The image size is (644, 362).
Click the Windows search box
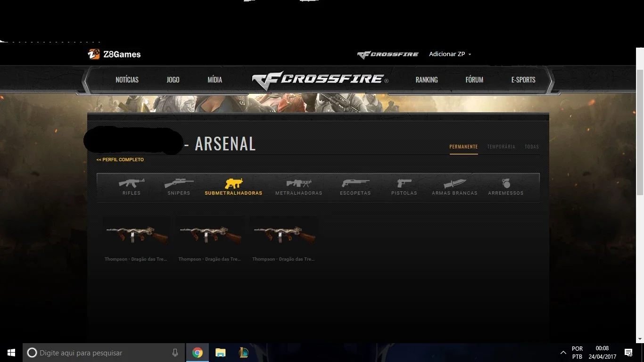104,353
